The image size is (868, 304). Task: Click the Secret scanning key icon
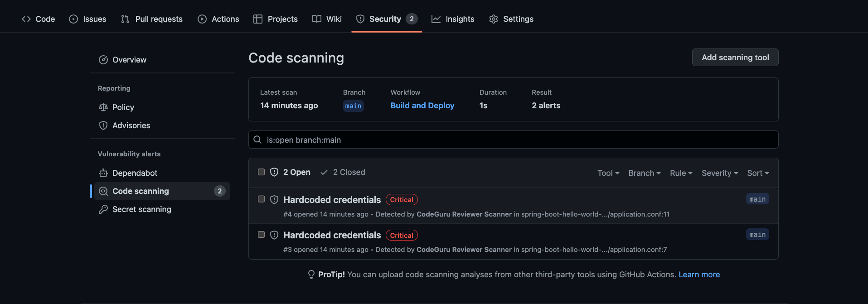[103, 209]
